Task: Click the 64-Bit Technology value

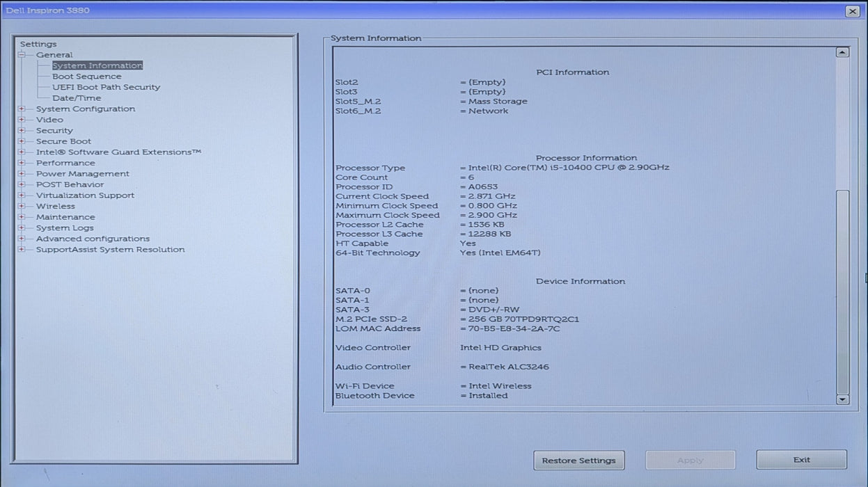Action: pos(500,253)
